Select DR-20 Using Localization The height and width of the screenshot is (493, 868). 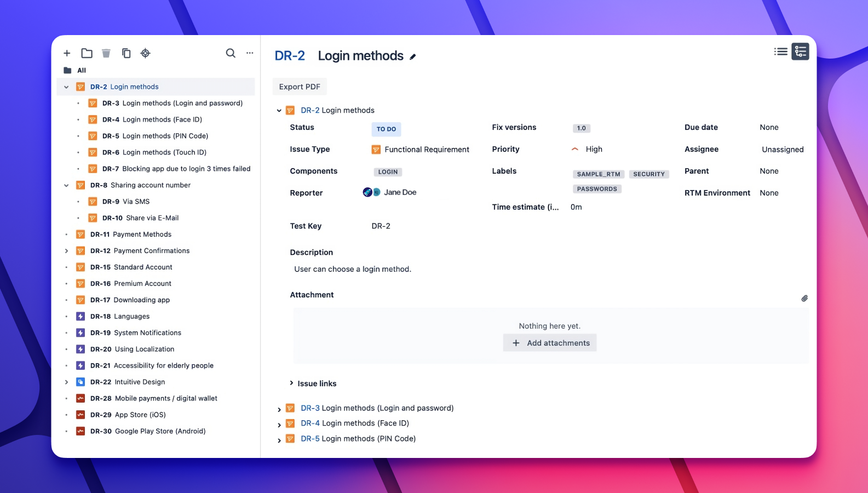click(x=133, y=349)
